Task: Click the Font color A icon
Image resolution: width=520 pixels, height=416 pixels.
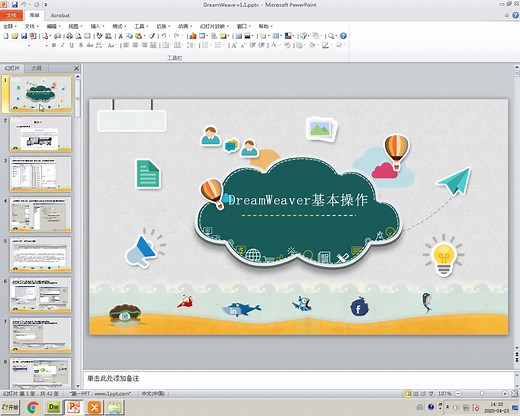Action: 273,45
